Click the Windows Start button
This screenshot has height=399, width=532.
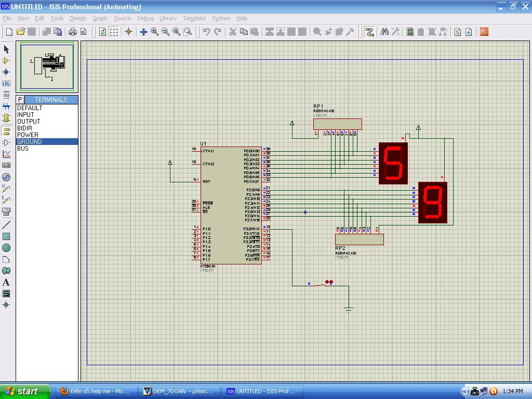pos(25,391)
